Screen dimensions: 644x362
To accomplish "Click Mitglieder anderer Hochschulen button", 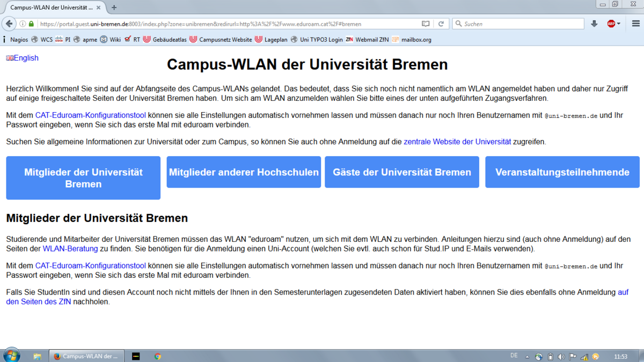I will click(244, 172).
